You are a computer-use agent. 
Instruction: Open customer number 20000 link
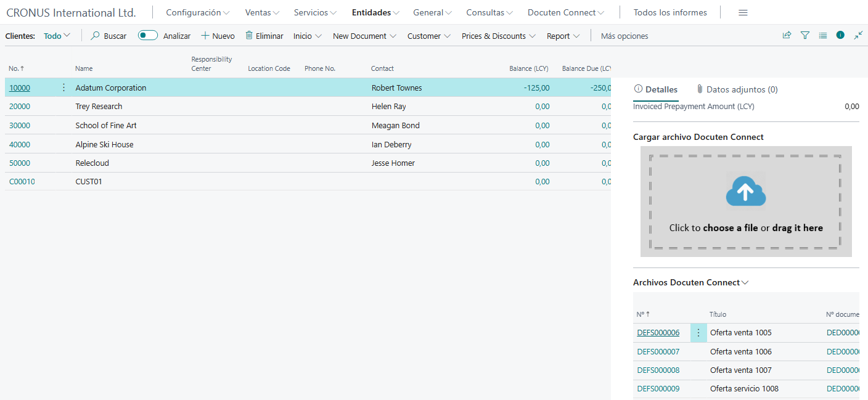20,107
